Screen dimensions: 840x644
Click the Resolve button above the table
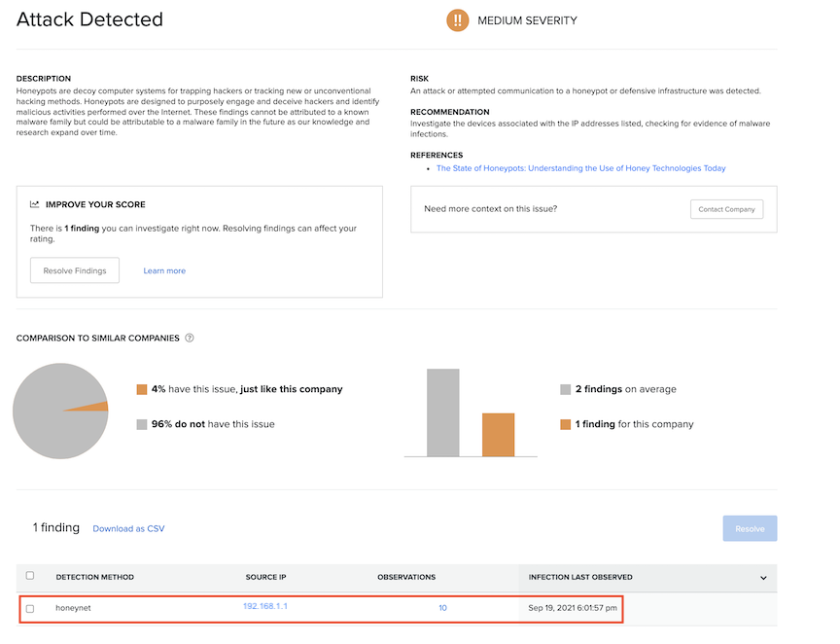750,527
